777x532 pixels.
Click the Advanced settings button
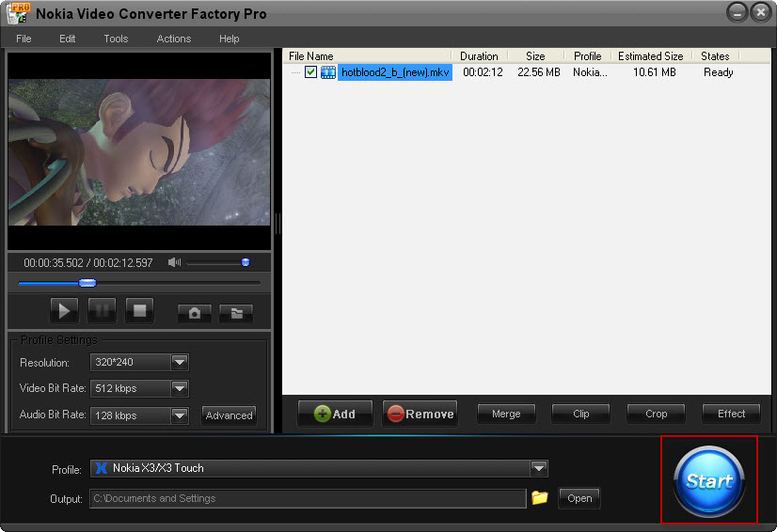(x=229, y=415)
